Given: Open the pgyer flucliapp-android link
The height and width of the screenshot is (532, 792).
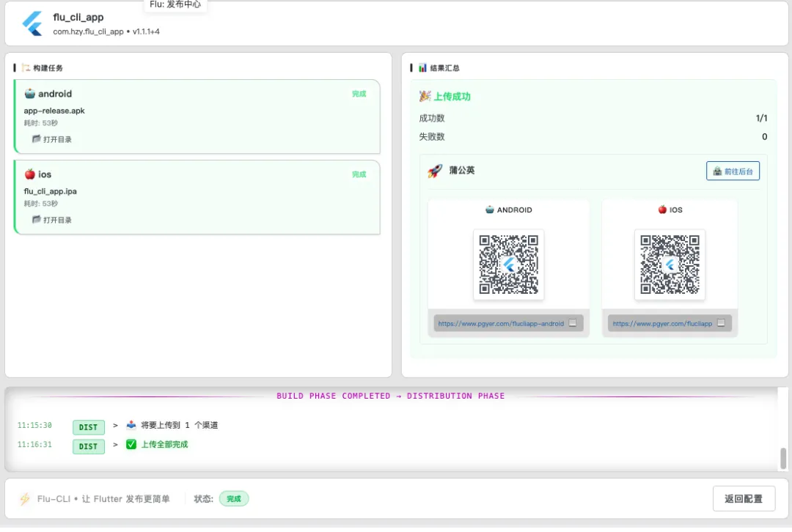Looking at the screenshot, I should [501, 324].
